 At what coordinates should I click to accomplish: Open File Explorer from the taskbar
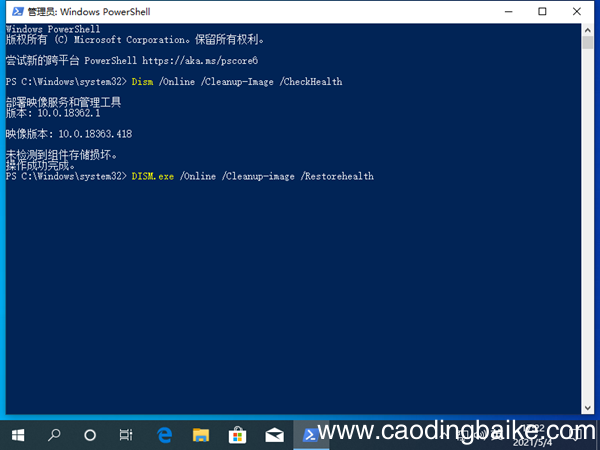201,434
